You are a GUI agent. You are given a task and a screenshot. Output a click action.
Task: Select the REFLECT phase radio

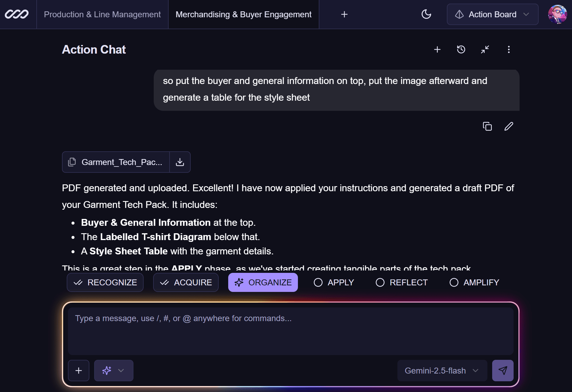[x=380, y=282]
